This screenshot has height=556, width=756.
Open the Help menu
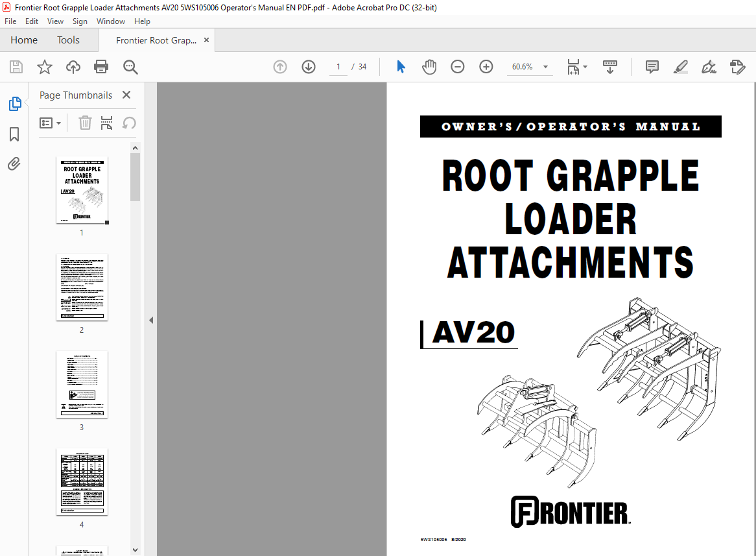tap(142, 21)
